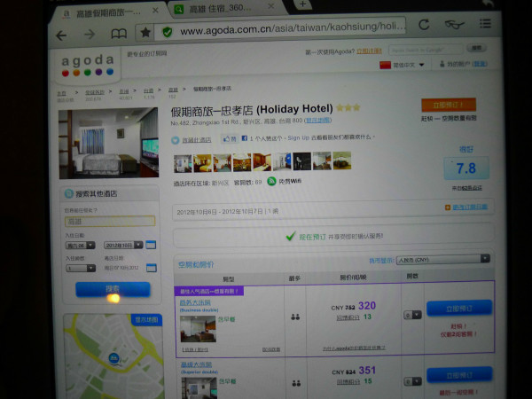Open the language dropdown with China flag
The image size is (532, 399).
click(x=402, y=65)
